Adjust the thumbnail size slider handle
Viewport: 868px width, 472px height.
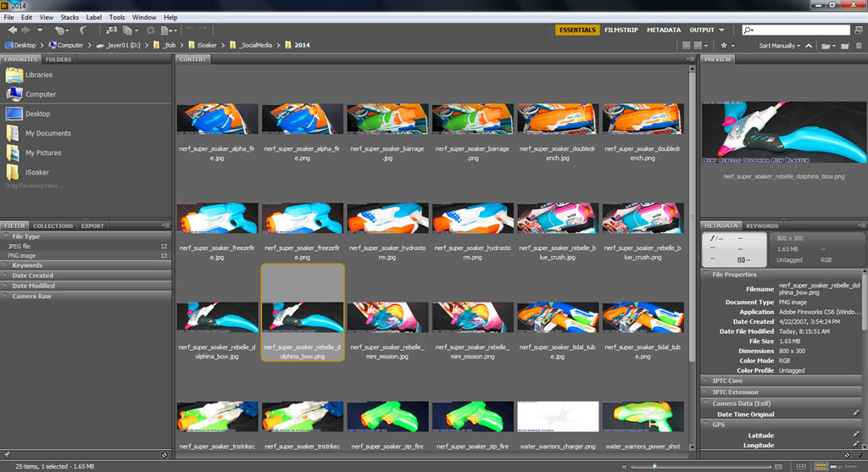pyautogui.click(x=654, y=466)
